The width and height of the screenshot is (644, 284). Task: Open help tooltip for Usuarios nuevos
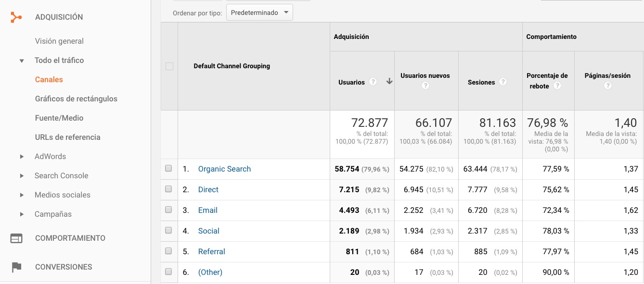[x=425, y=85]
